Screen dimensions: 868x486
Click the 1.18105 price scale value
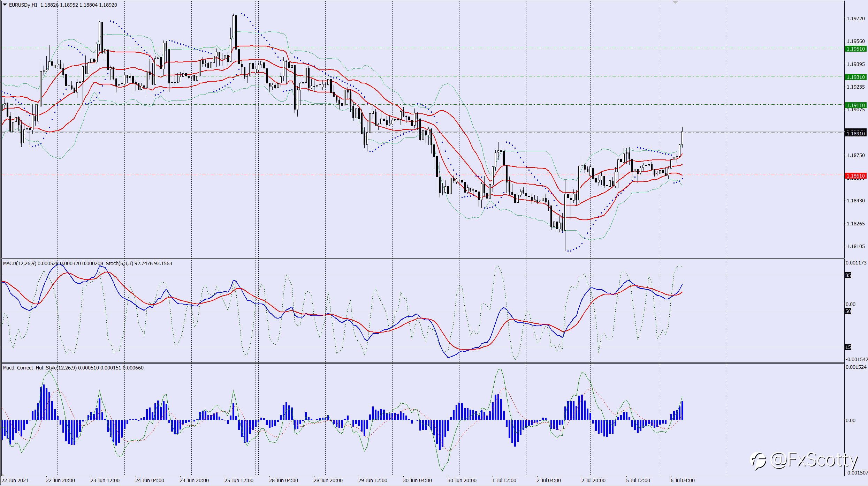coord(856,246)
